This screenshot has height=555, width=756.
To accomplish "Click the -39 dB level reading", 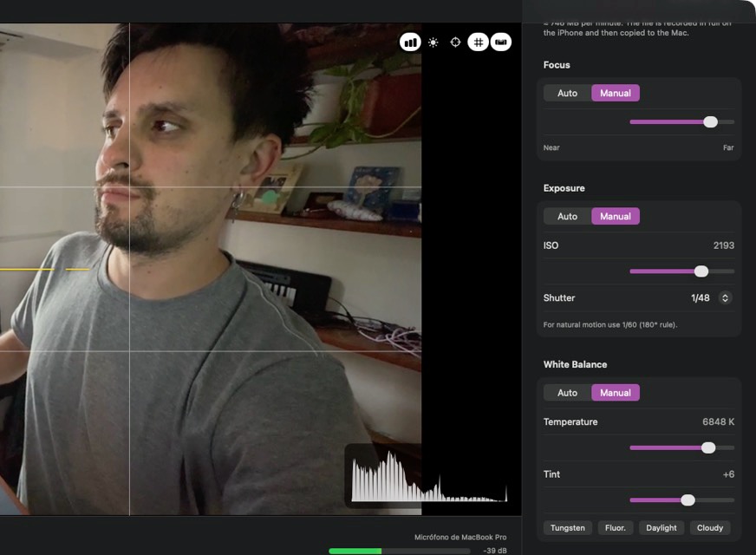I will tap(495, 551).
